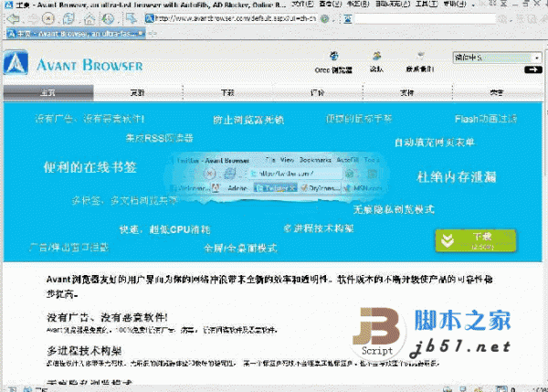Click banner text 杜绝内存泄漏
This screenshot has height=392, width=548.
(457, 177)
